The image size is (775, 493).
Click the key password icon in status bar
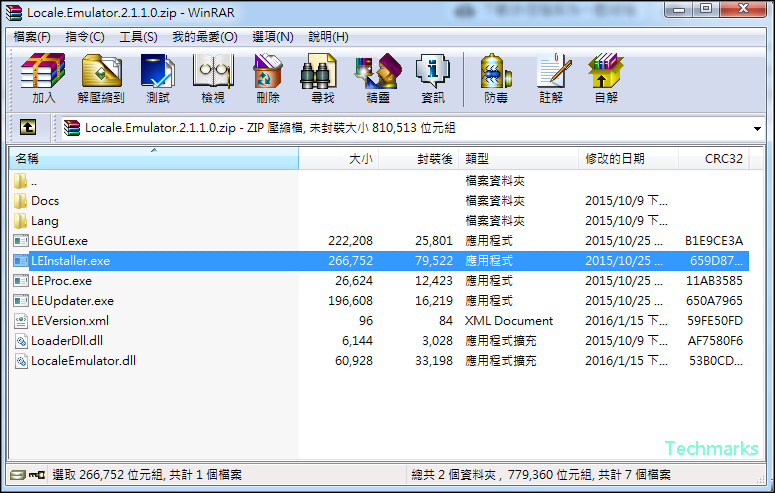(37, 475)
